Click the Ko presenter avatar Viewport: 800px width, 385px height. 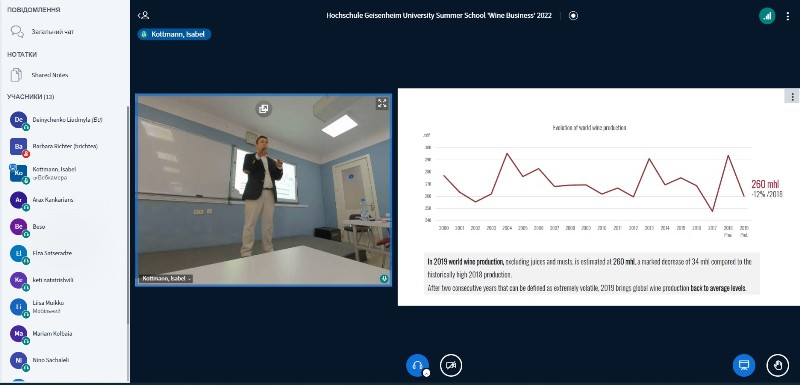point(18,173)
